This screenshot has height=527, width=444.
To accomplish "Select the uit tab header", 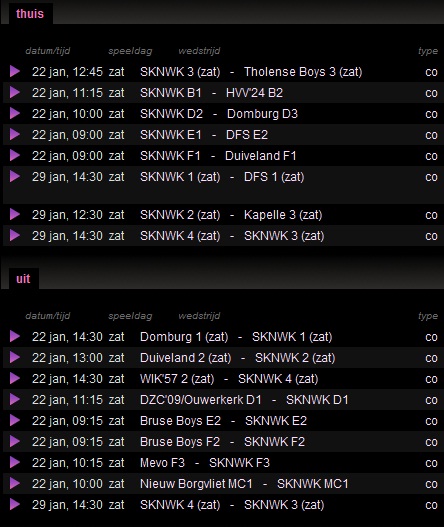I will [23, 279].
